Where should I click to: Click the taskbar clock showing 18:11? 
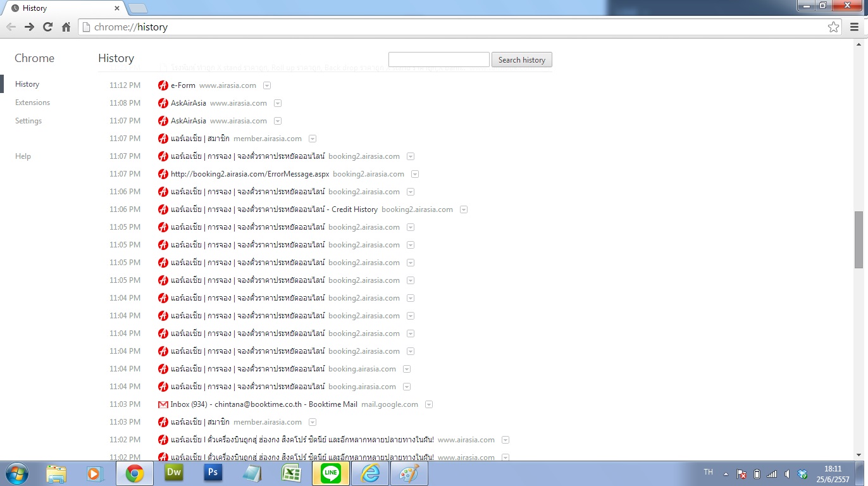(x=833, y=469)
